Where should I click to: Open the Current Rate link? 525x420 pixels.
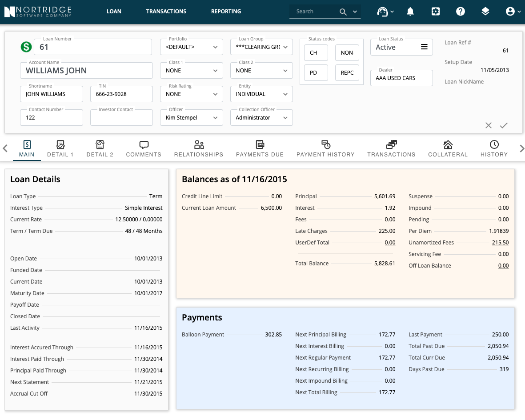point(139,219)
